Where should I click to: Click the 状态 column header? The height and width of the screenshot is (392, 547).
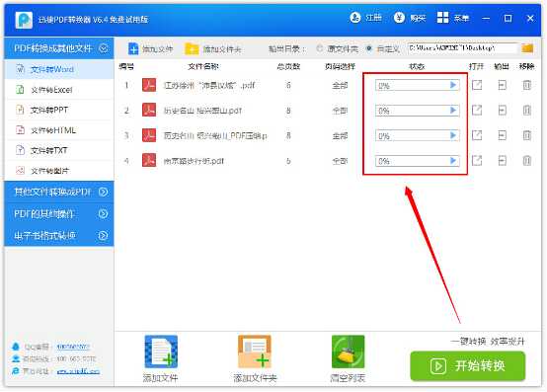417,66
